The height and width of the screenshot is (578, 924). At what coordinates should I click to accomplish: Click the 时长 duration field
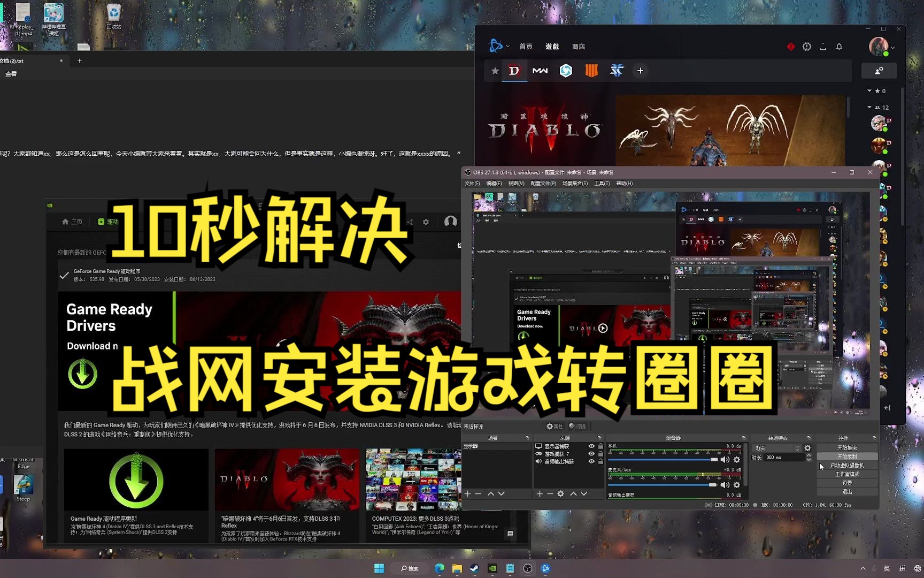pyautogui.click(x=784, y=458)
